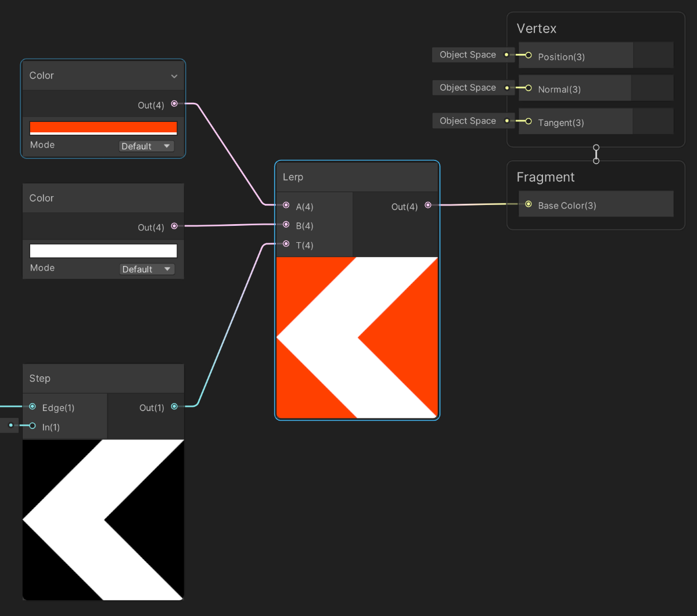Click the Edge(1) input port on the Step node
The width and height of the screenshot is (697, 616).
33,407
